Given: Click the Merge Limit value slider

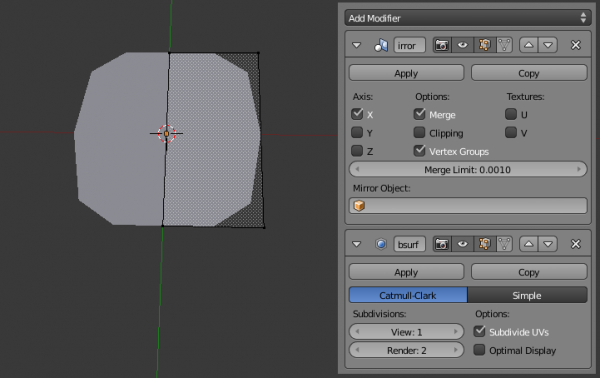Looking at the screenshot, I should tap(468, 169).
